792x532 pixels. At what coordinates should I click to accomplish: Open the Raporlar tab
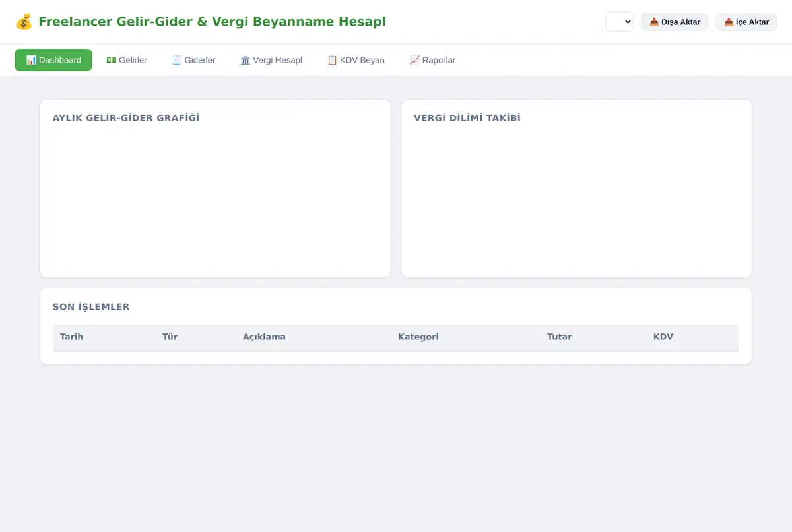click(432, 60)
